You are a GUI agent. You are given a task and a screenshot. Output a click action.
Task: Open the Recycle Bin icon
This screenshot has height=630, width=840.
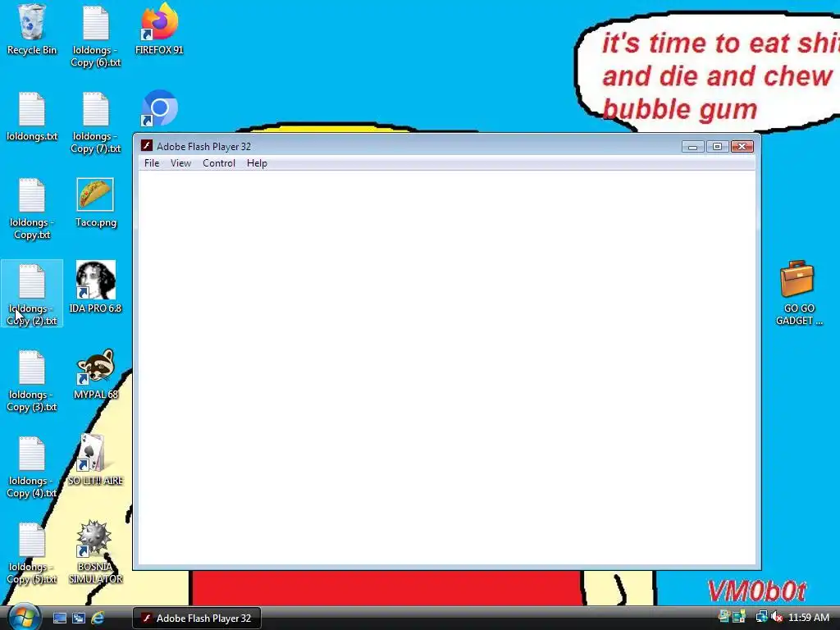click(32, 29)
